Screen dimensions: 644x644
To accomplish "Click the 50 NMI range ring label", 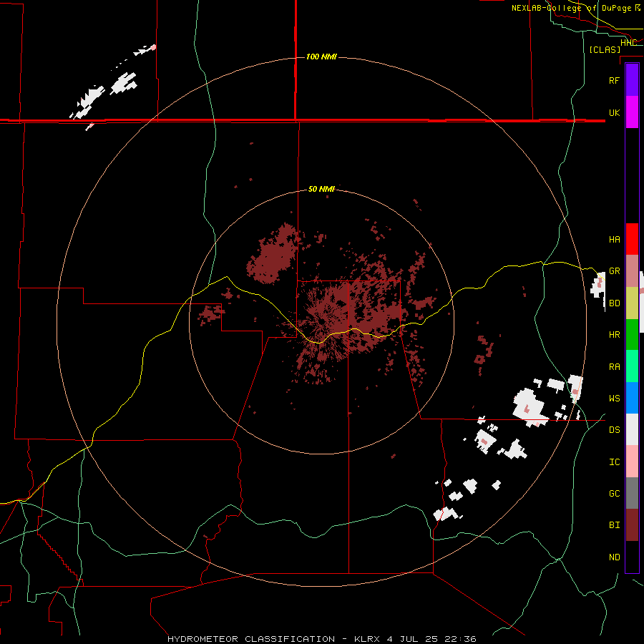I will tap(321, 189).
